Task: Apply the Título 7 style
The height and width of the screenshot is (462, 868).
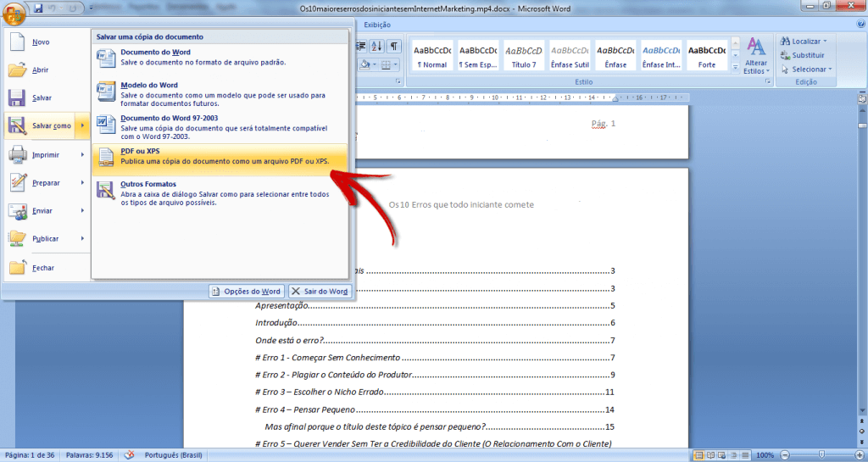Action: click(x=524, y=55)
